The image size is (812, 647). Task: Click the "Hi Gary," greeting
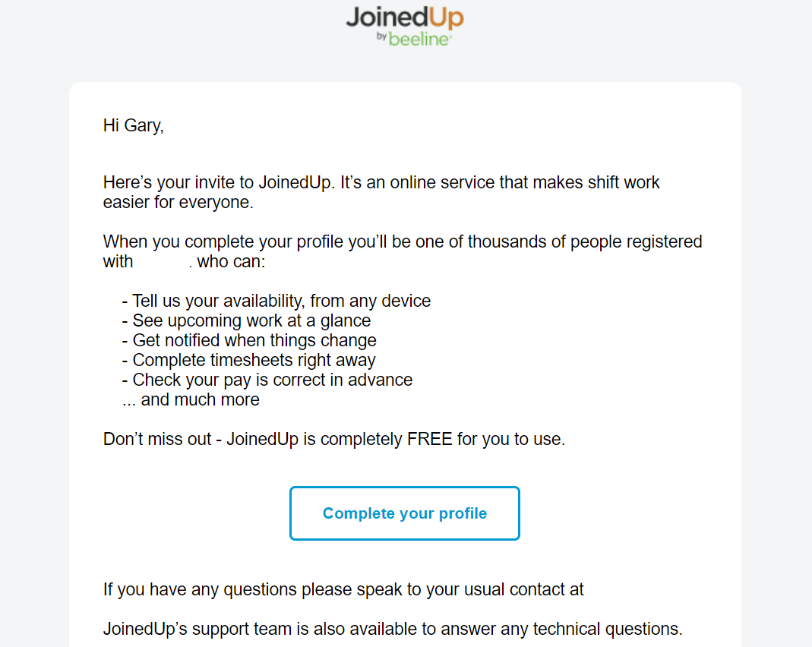coord(134,126)
